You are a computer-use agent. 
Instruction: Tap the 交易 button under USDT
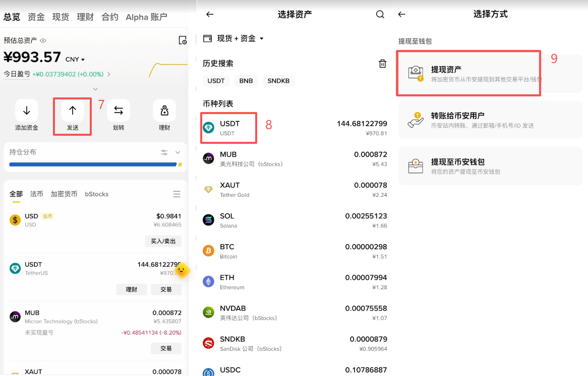pyautogui.click(x=166, y=289)
